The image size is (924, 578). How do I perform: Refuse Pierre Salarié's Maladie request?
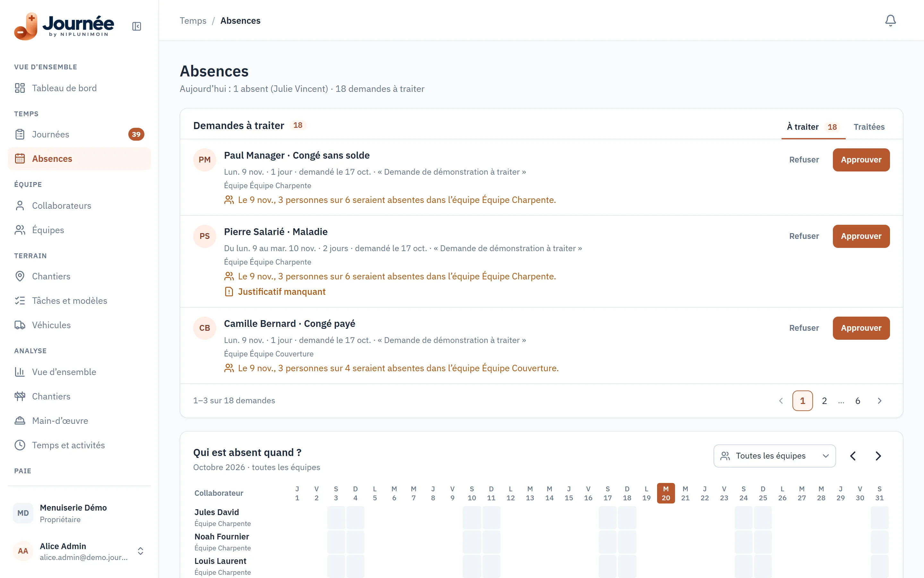click(804, 236)
